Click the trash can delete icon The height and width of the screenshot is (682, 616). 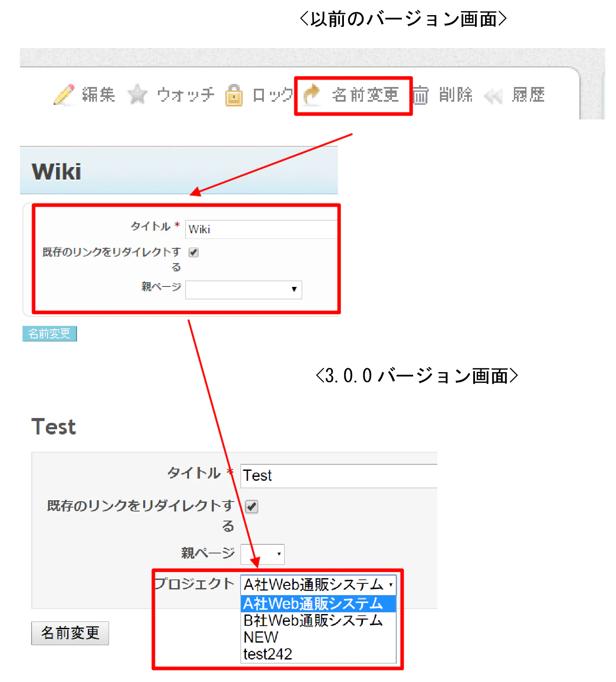[x=420, y=95]
